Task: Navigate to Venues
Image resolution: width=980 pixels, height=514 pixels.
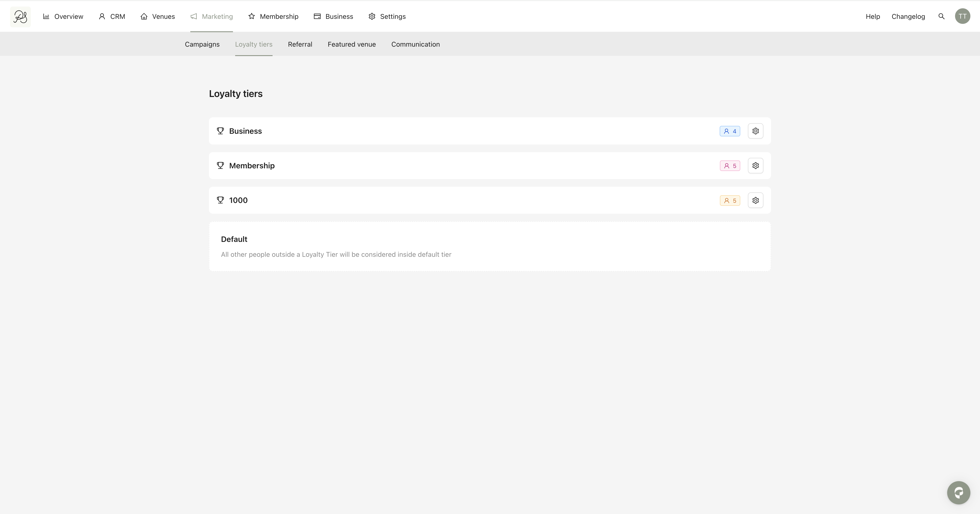Action: (x=157, y=16)
